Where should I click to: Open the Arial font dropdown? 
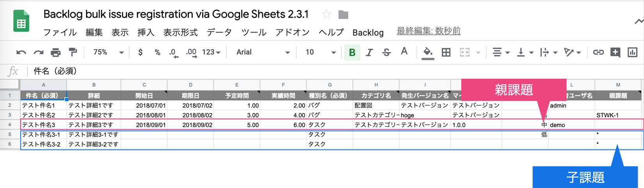pos(263,52)
